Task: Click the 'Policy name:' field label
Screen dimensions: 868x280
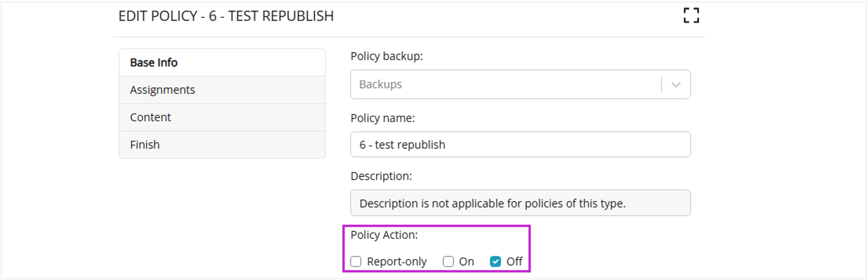Action: pyautogui.click(x=382, y=118)
